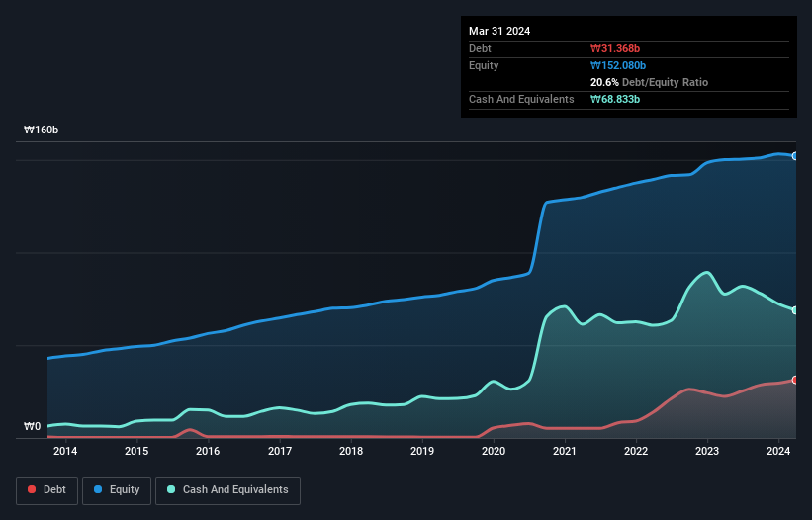Screen dimensions: 812x520
Task: Click the 2016 x-axis label
Action: [208, 451]
